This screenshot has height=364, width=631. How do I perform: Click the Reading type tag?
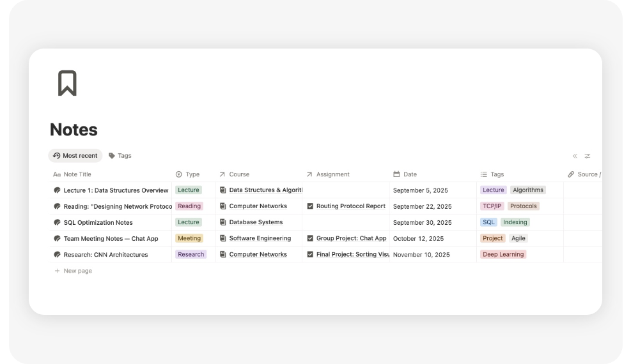189,206
